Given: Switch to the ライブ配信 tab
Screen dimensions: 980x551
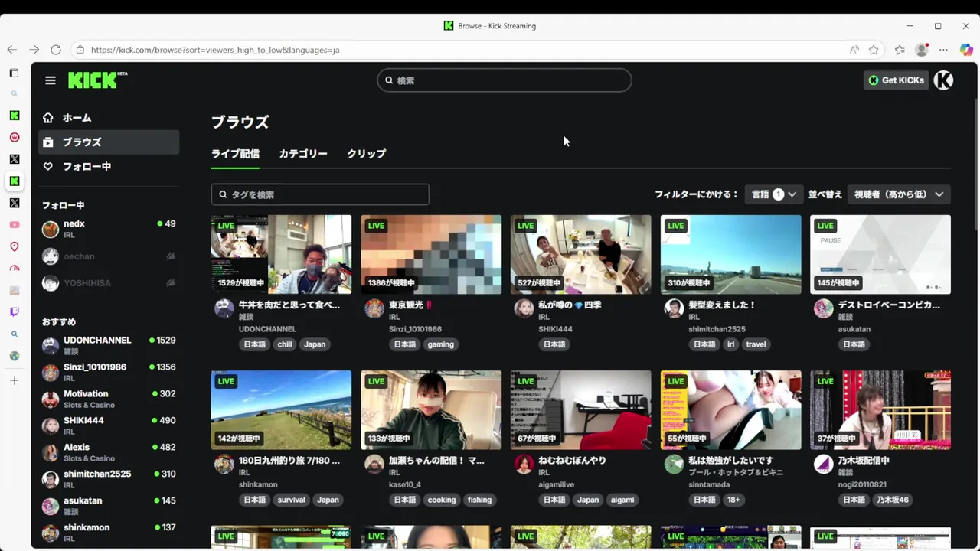Looking at the screenshot, I should pos(235,154).
